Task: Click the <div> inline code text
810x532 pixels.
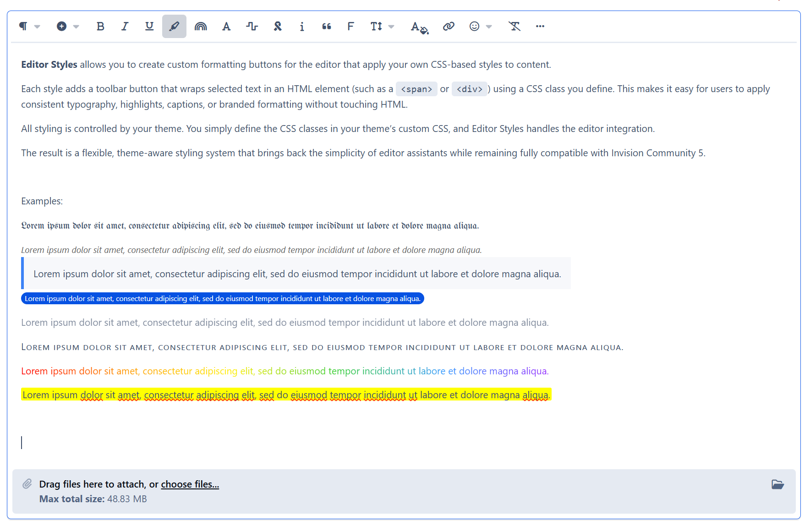Action: [x=470, y=89]
